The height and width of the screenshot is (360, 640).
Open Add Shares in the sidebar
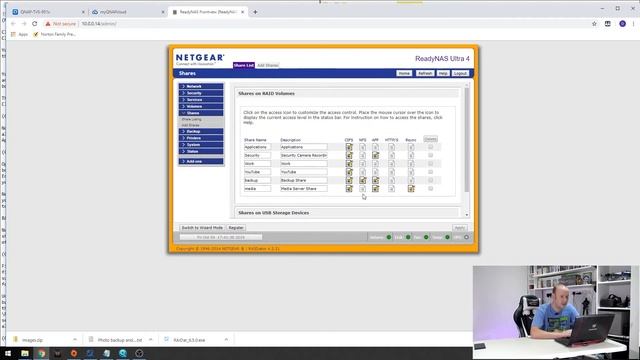tap(191, 125)
